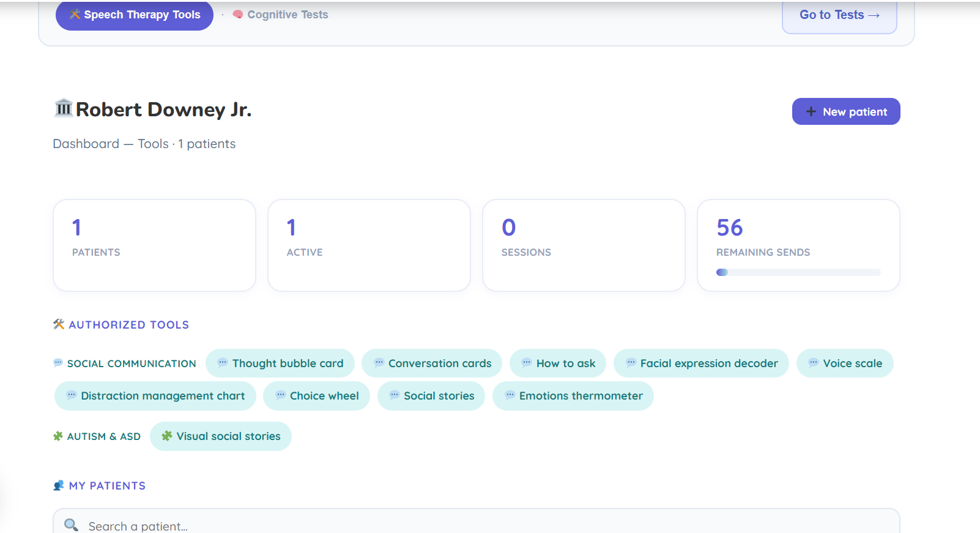This screenshot has height=533, width=980.
Task: Open the Emotions thermometer tool
Action: [x=573, y=396]
